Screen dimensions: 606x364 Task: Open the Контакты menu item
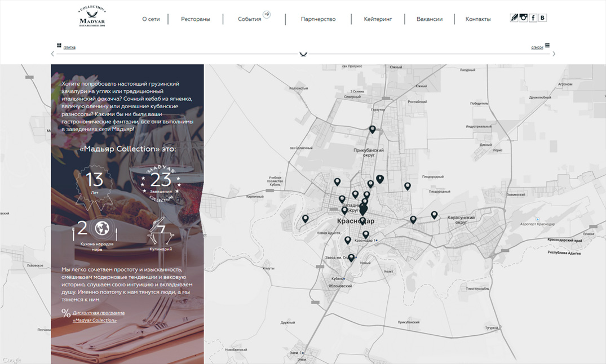coord(478,19)
